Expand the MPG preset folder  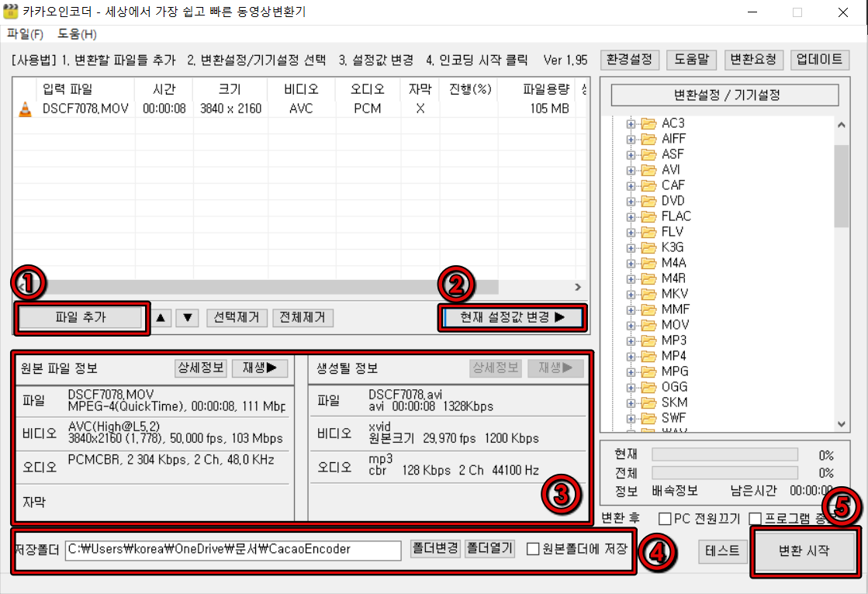[631, 371]
